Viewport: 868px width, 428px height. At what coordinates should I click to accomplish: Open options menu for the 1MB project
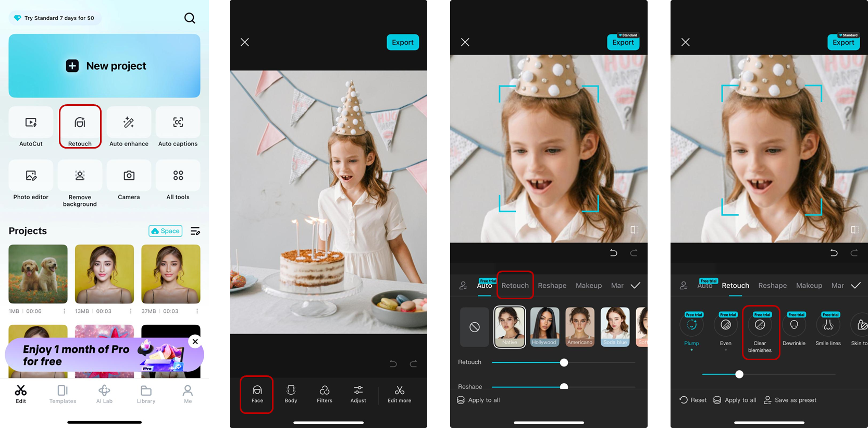point(64,311)
